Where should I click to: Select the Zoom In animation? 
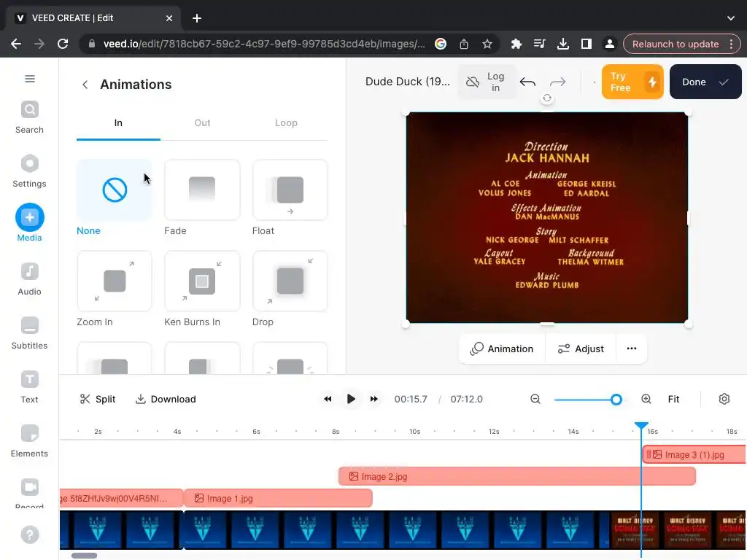[115, 281]
